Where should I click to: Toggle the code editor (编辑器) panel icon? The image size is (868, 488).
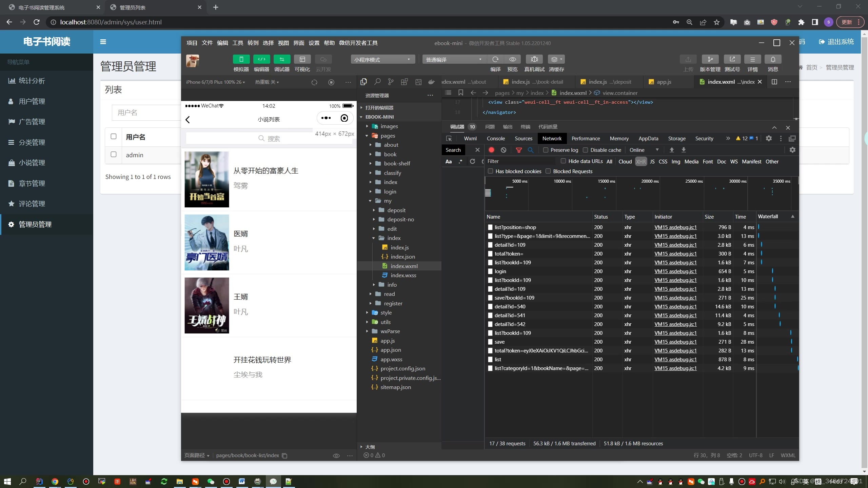click(x=261, y=59)
